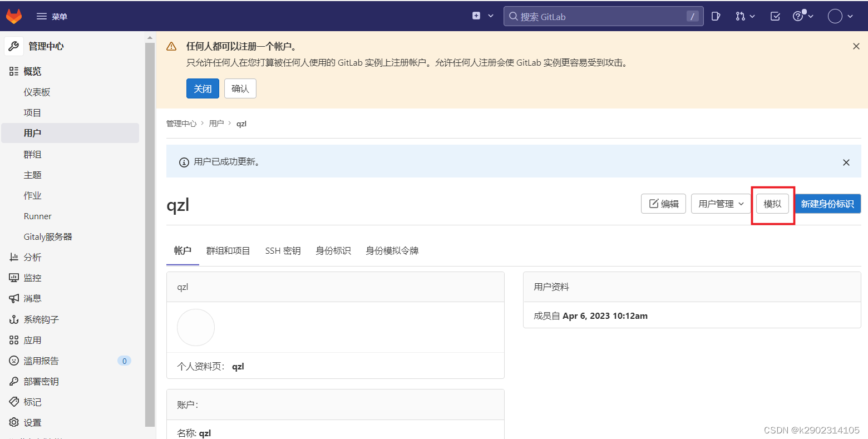Open the help question mark menu

tap(803, 16)
